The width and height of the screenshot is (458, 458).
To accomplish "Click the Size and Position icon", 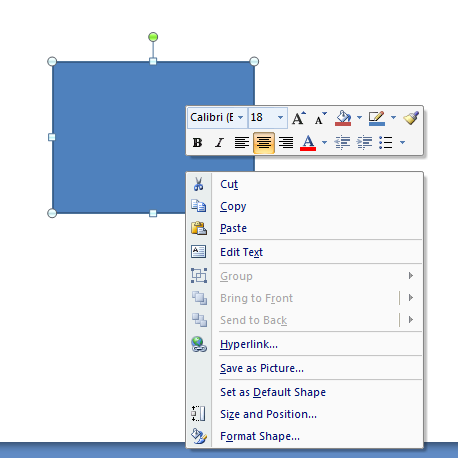I will [x=199, y=414].
